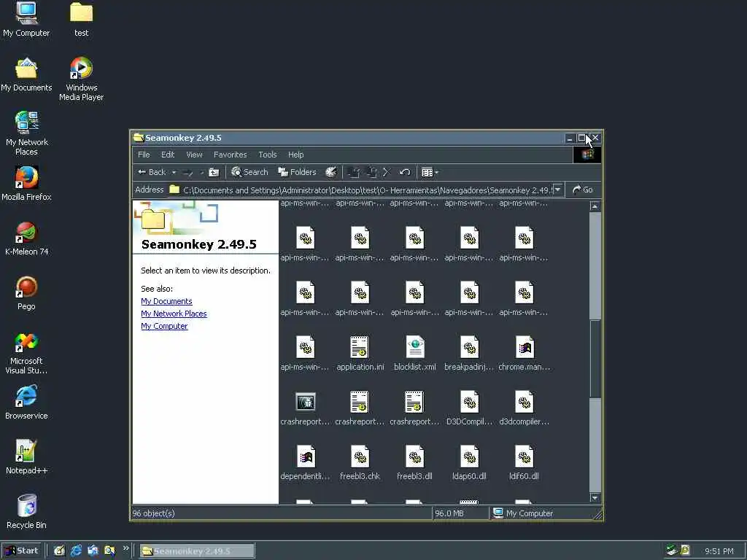Select the Microsoft Visual Studio desktop shortcut
The width and height of the screenshot is (747, 560).
(x=26, y=354)
